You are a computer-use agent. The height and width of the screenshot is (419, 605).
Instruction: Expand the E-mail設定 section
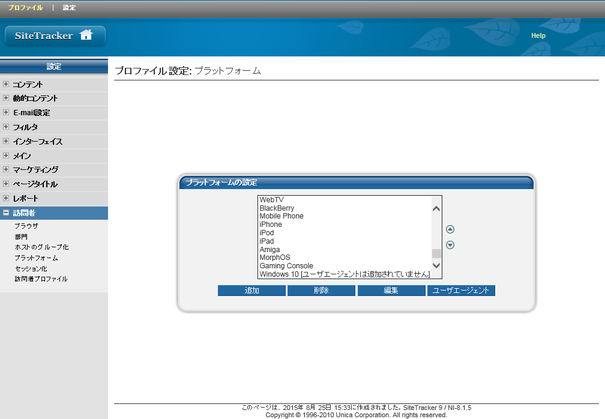pos(6,113)
